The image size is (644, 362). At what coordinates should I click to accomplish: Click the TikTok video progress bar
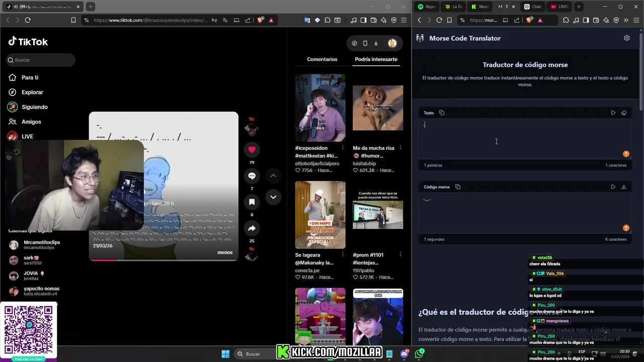point(164,260)
